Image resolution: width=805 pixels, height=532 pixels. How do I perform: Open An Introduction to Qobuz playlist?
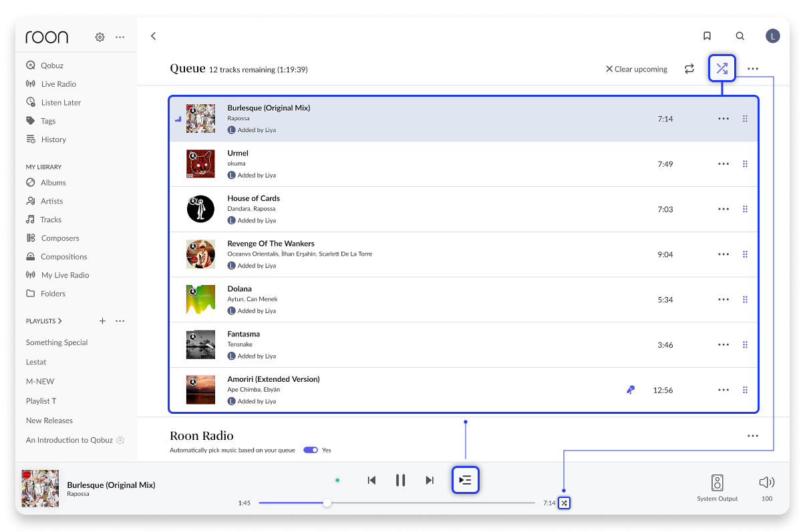tap(69, 440)
